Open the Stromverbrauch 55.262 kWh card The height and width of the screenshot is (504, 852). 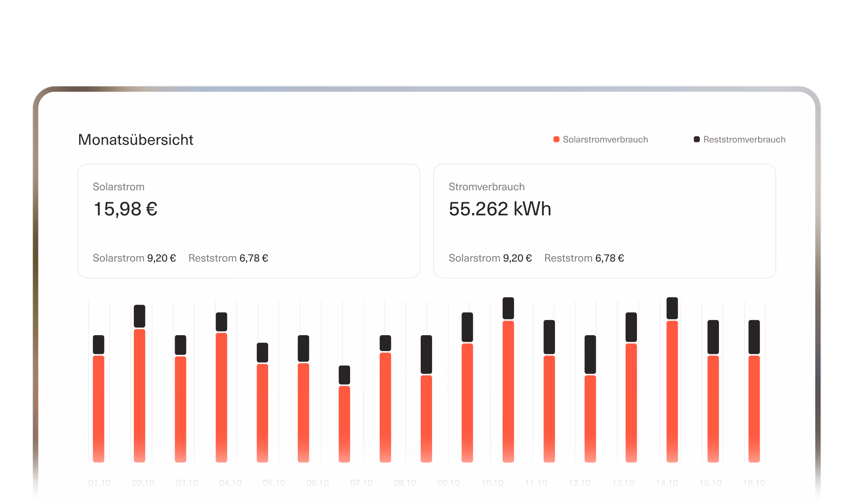[x=604, y=221]
